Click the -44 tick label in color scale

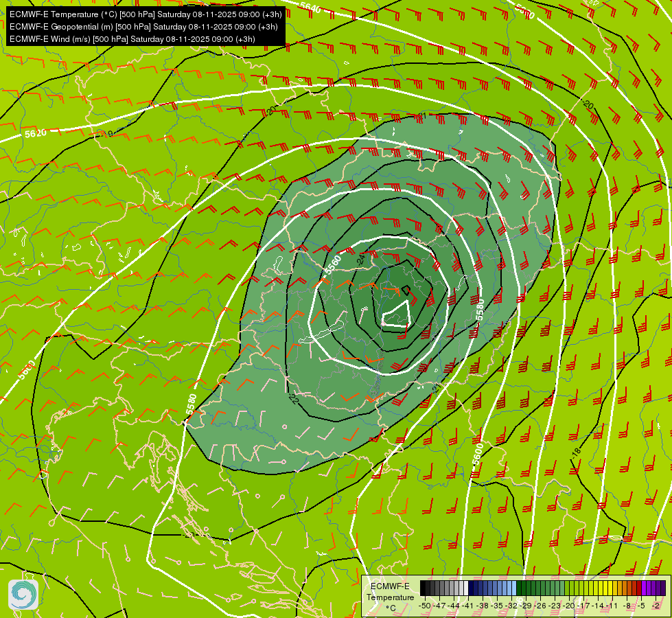(x=454, y=606)
